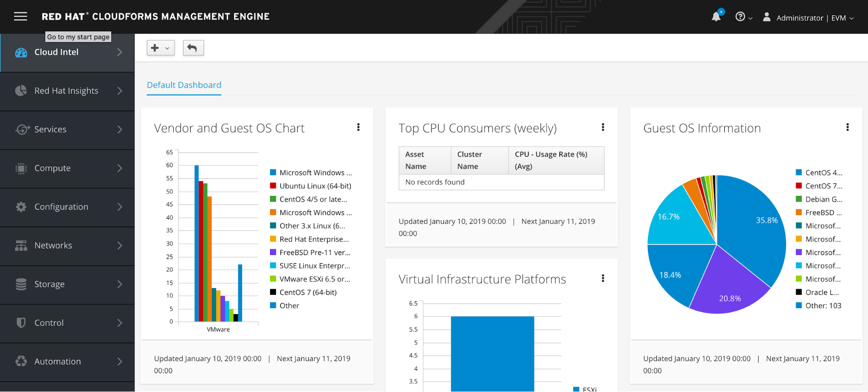Screen dimensions: 868x392
Task: Open Storage menu label
Action: click(x=50, y=284)
